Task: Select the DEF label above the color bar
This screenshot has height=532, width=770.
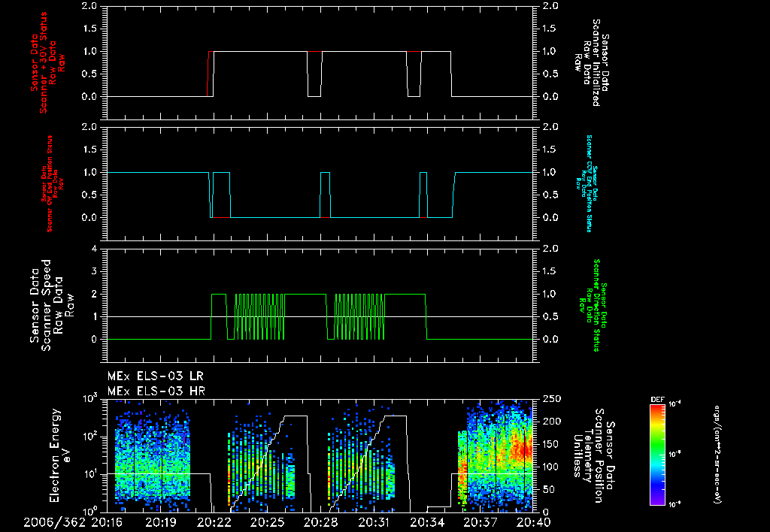Action: (657, 400)
